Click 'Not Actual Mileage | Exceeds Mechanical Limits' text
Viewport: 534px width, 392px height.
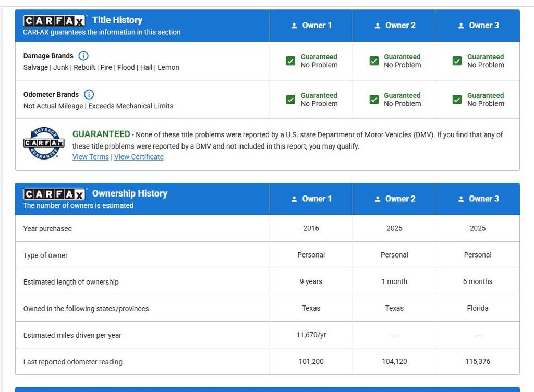[x=98, y=106]
